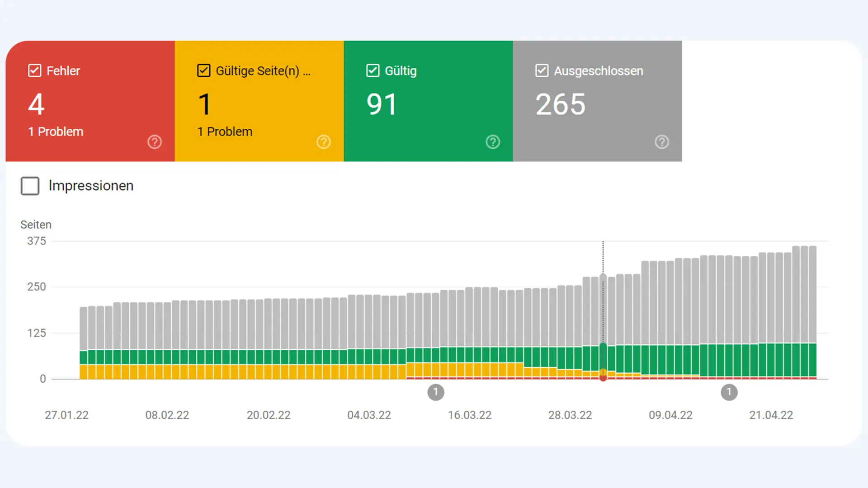Click the Seiten axis title
This screenshot has height=488, width=868.
36,225
